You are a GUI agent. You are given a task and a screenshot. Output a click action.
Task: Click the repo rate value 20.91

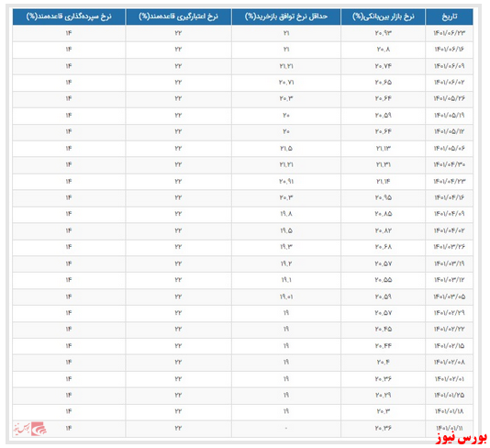click(286, 182)
